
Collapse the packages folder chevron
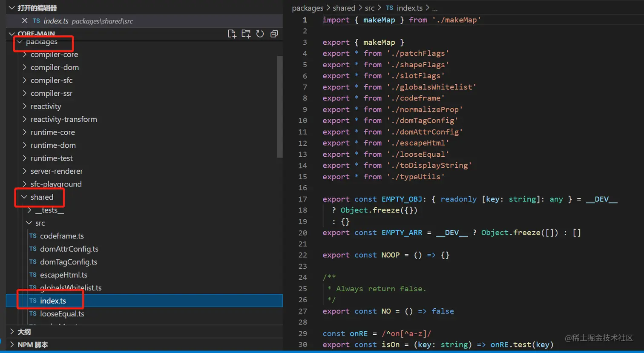click(x=20, y=42)
